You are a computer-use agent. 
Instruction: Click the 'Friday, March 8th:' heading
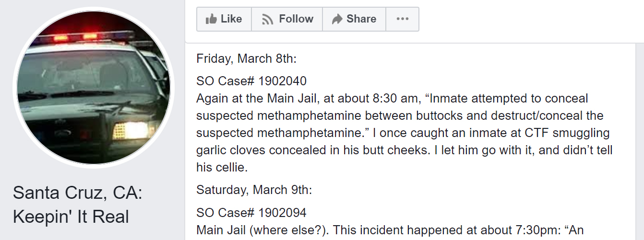[x=247, y=59]
